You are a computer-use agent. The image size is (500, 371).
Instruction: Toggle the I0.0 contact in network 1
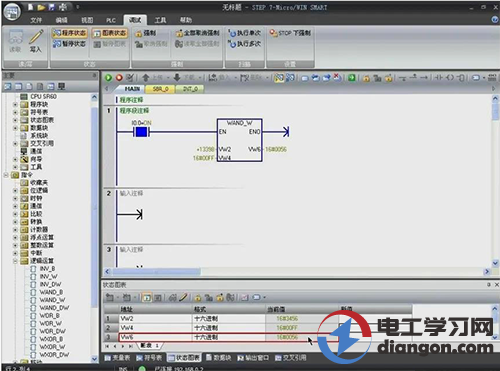(x=141, y=132)
